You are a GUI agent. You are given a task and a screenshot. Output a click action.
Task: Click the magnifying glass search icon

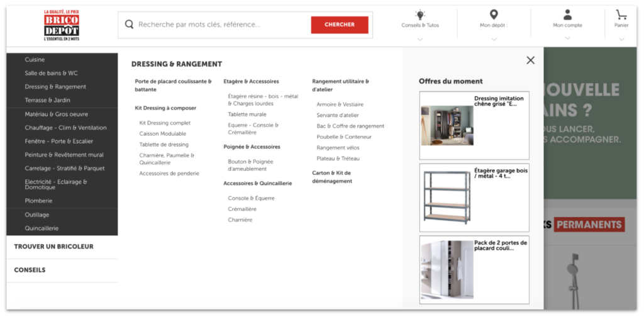click(129, 25)
